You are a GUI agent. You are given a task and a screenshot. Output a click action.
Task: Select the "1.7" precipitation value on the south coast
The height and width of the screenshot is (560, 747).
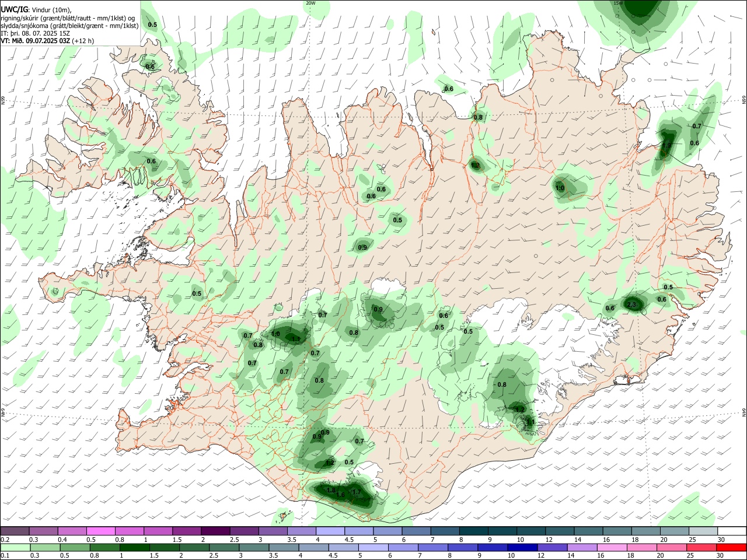click(357, 492)
